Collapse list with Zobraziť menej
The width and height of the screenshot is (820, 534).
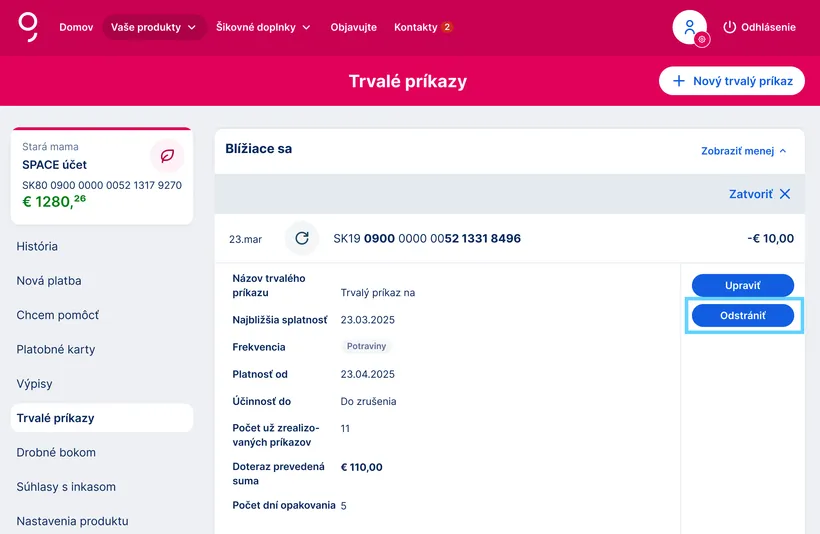[743, 151]
